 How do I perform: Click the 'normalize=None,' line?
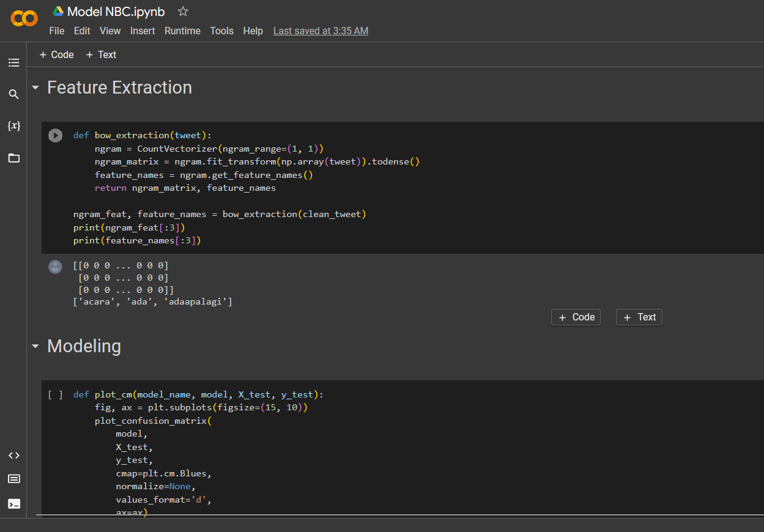point(155,487)
